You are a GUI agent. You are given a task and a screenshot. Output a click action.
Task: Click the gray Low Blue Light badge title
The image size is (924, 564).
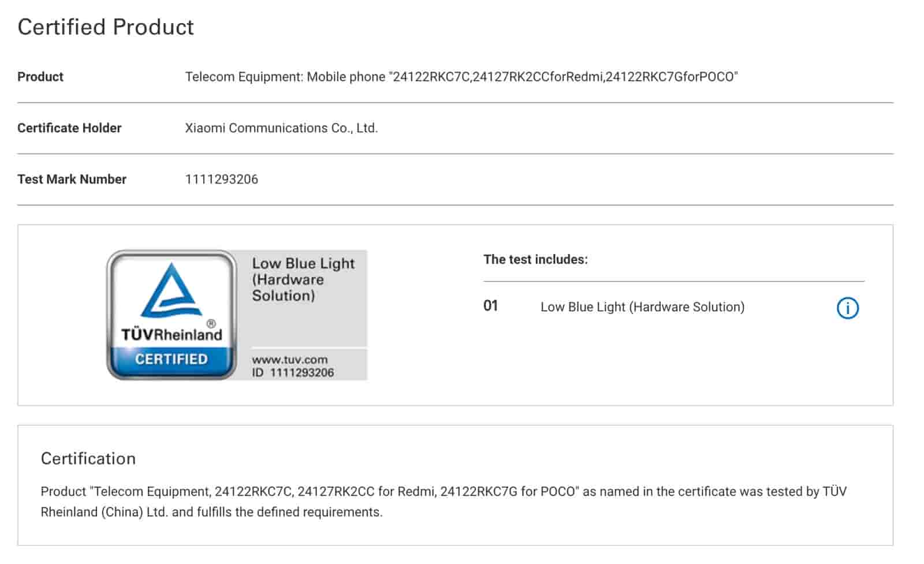(x=303, y=279)
